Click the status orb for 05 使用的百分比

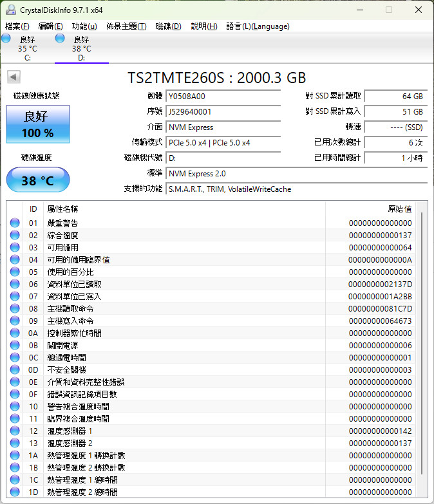[15, 272]
